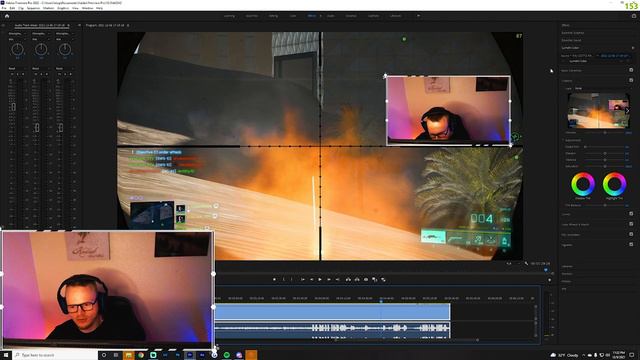Open Audio Track Mixer panel menu
The width and height of the screenshot is (640, 360).
(68, 25)
